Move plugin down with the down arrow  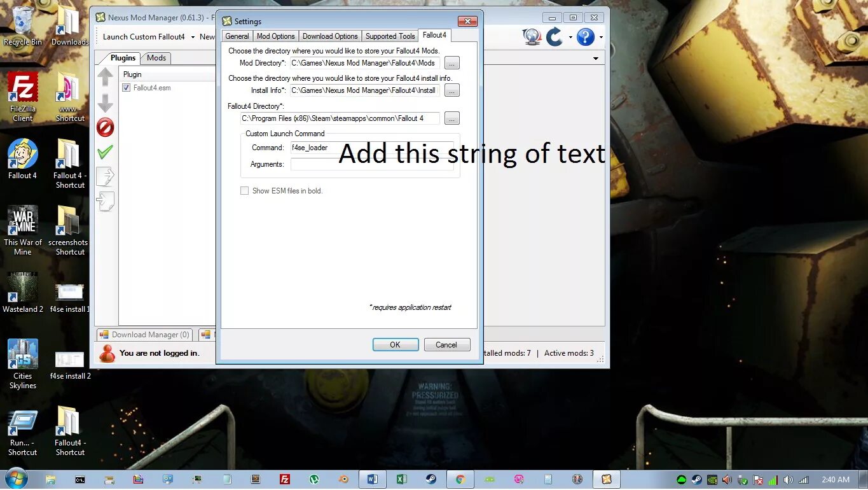106,102
